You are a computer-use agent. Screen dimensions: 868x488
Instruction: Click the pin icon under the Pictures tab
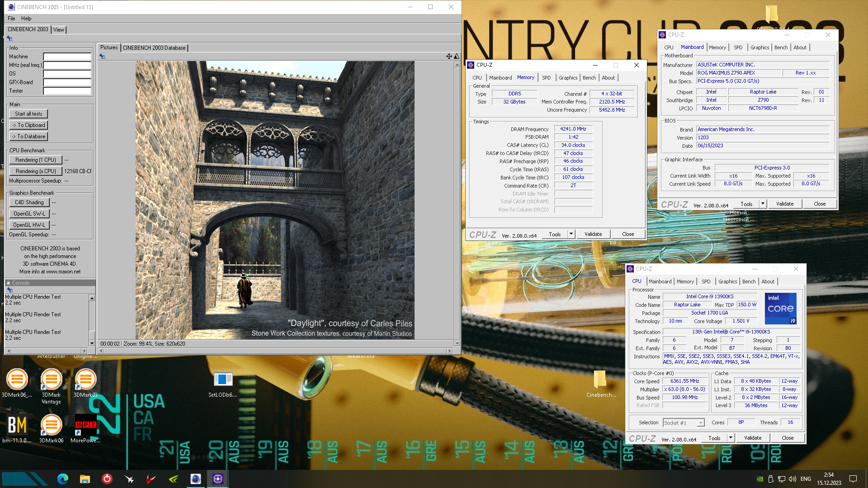click(102, 56)
